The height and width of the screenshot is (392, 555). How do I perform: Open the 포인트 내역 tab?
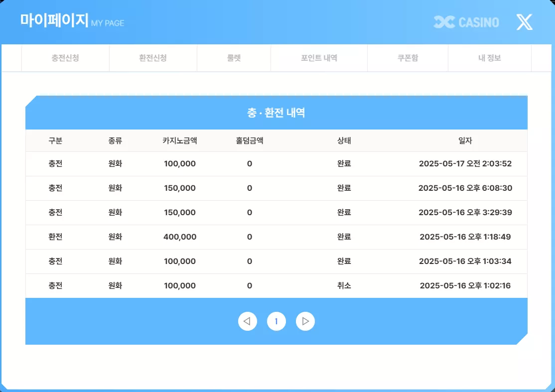click(x=319, y=58)
